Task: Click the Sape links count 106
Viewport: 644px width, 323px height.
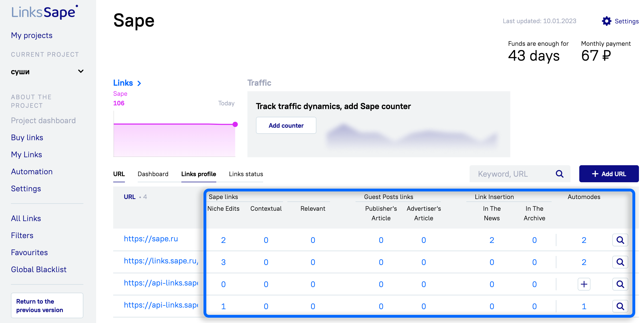Action: [x=119, y=103]
